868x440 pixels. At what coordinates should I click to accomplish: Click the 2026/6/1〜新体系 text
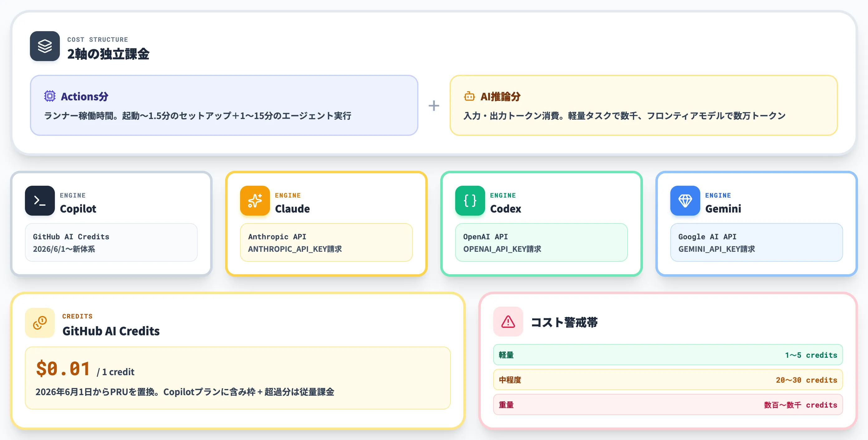(x=64, y=249)
